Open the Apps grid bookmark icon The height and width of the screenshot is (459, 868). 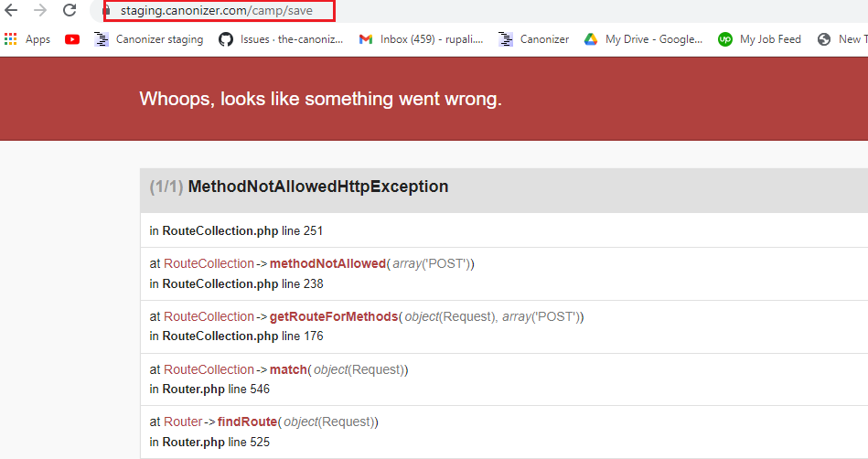[10, 39]
